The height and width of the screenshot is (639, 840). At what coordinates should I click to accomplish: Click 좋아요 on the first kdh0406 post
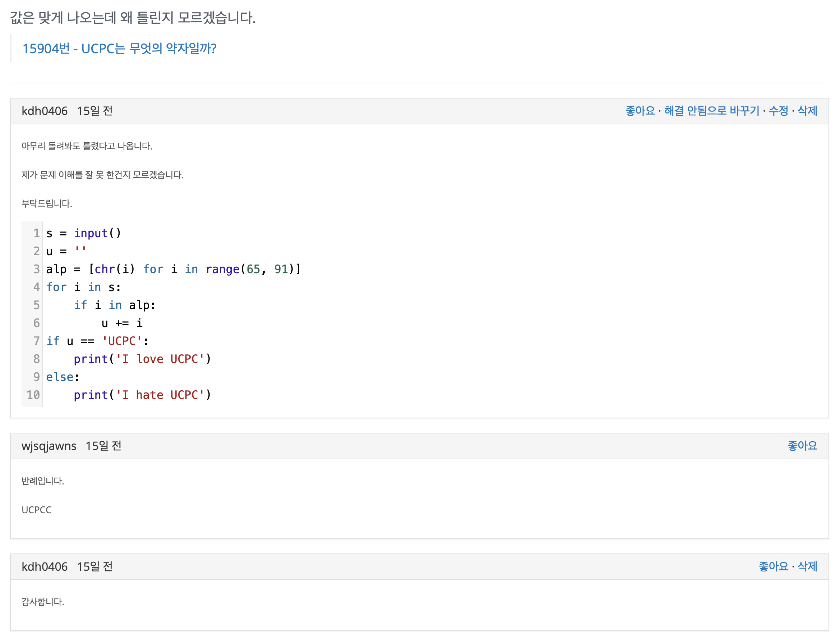tap(640, 111)
